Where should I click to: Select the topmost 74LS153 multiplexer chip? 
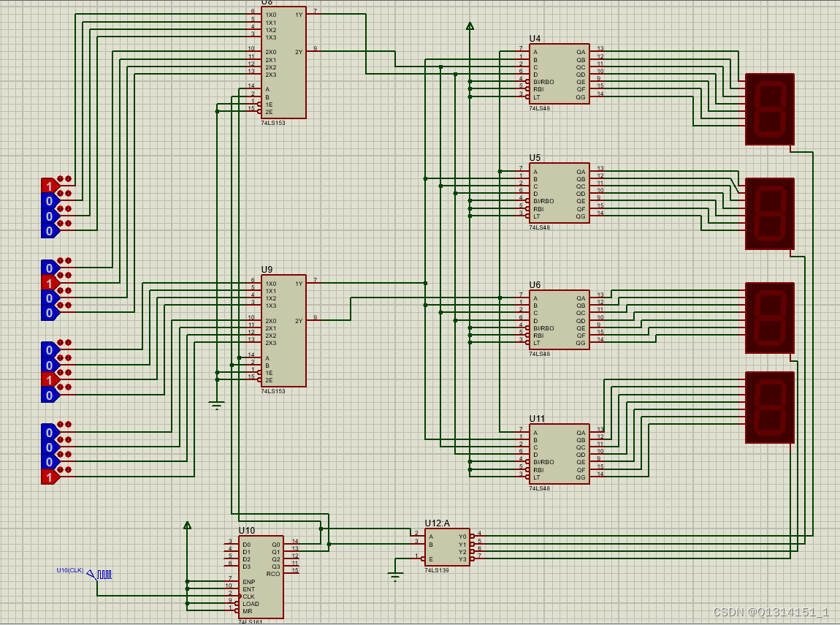(283, 62)
